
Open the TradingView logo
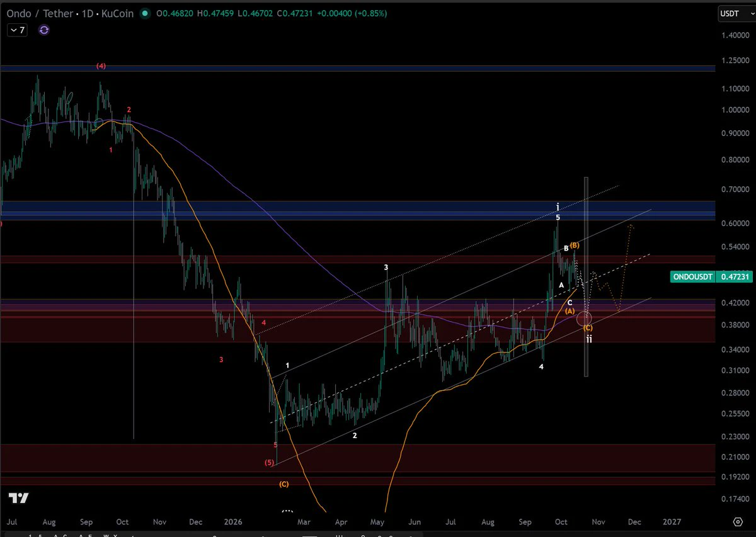[x=19, y=498]
